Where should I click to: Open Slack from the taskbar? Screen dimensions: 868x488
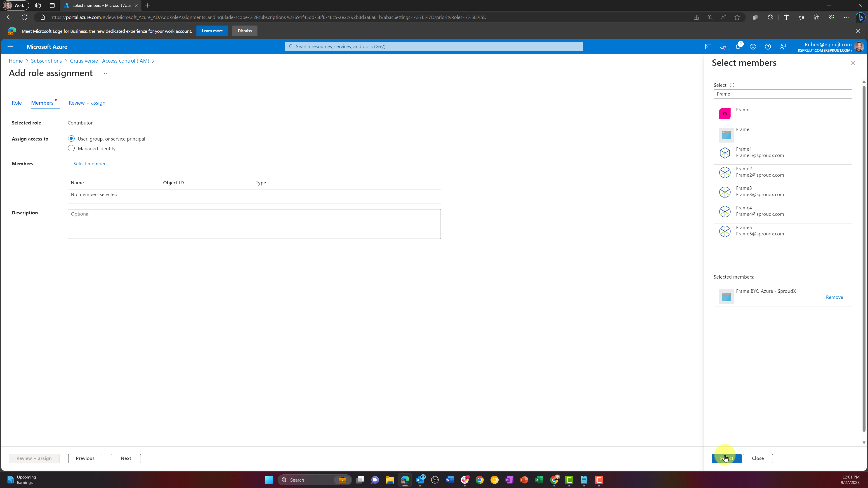465,480
